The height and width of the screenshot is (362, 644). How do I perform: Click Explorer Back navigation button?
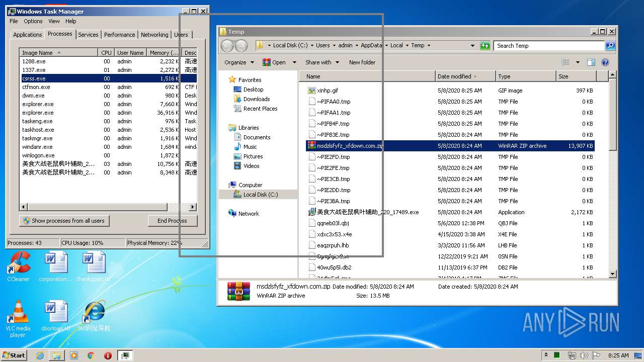pyautogui.click(x=227, y=46)
